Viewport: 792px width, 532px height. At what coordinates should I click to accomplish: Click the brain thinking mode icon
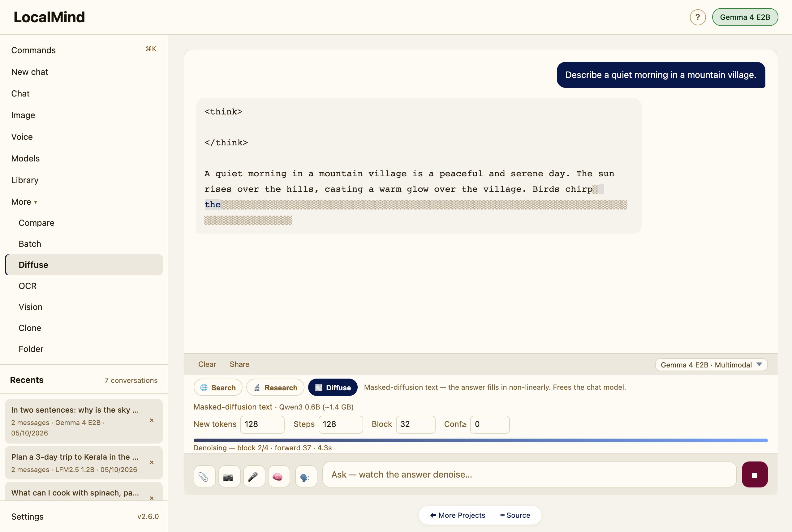[x=278, y=476]
